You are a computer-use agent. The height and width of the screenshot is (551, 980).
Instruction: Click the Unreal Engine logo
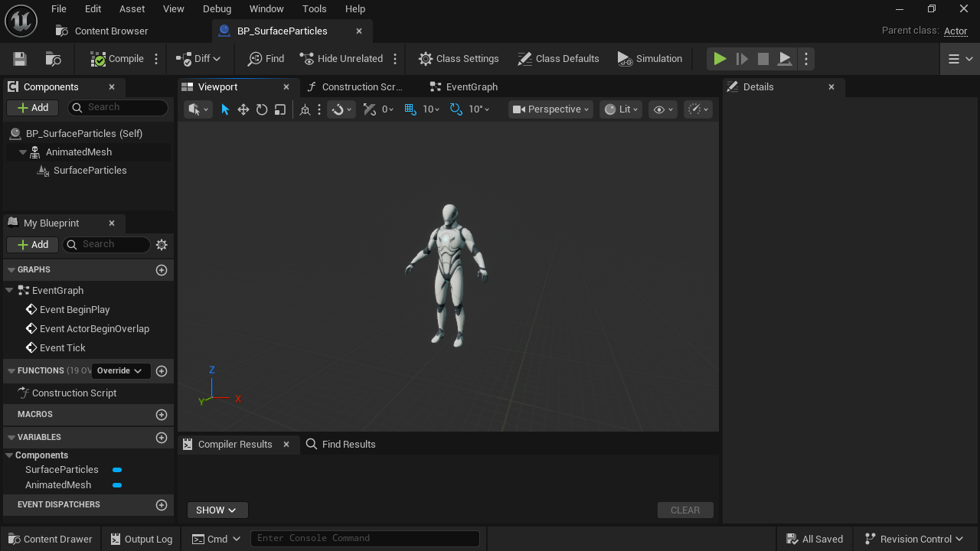tap(21, 21)
